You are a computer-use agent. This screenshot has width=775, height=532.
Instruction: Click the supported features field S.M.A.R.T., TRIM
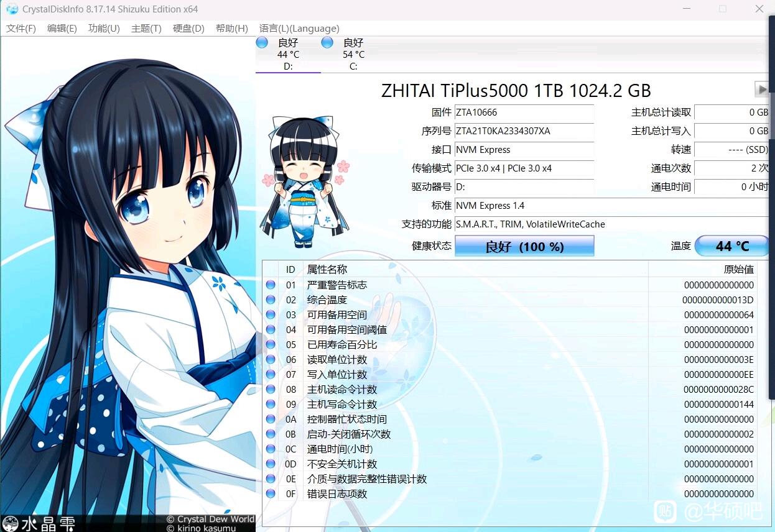pyautogui.click(x=612, y=224)
